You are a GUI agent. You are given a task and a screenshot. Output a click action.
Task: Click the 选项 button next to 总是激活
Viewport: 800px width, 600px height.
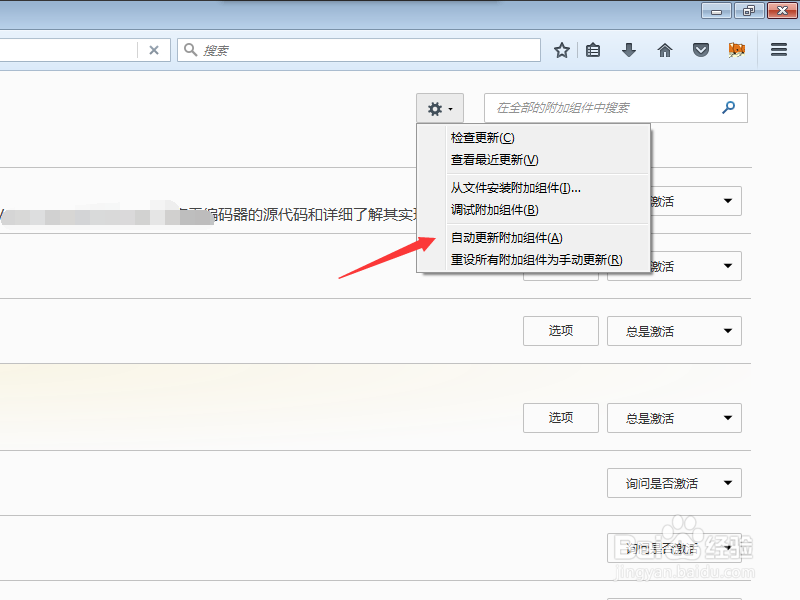560,330
